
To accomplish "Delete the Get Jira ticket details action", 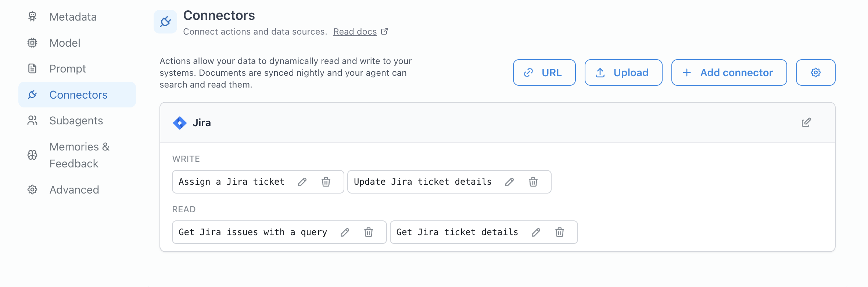I will (x=559, y=232).
